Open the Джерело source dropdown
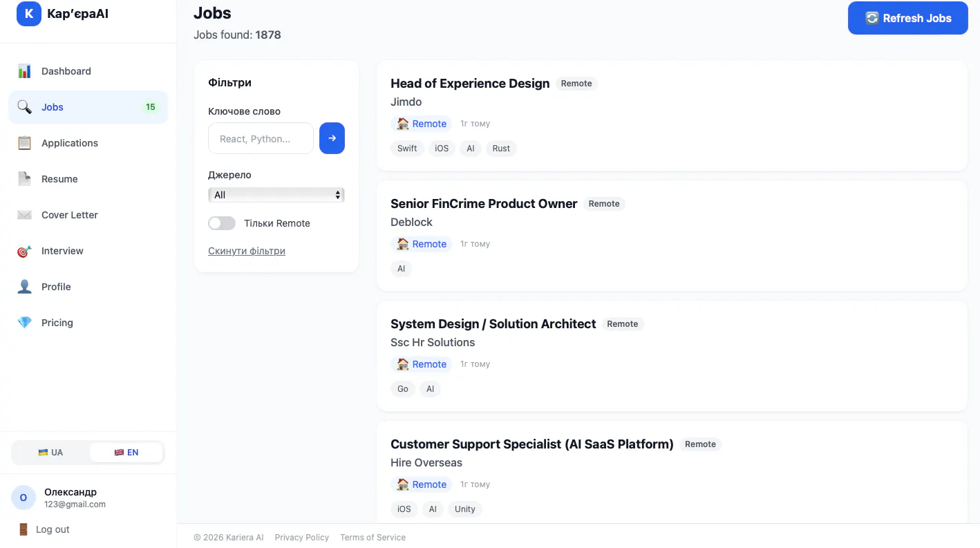This screenshot has height=548, width=980. 276,195
